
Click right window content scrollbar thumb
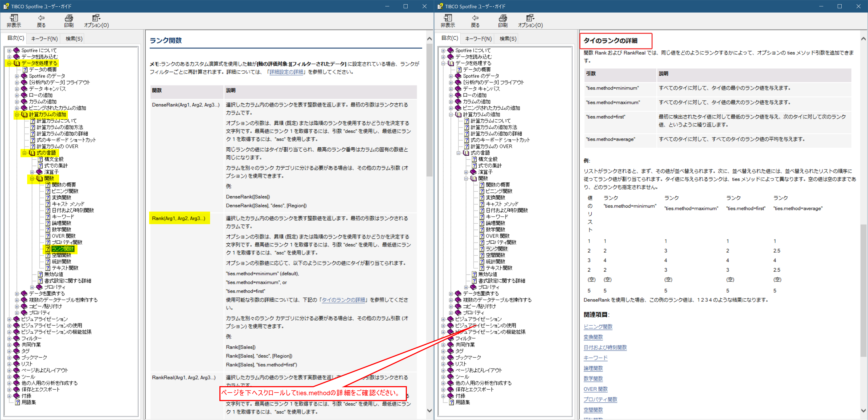click(x=863, y=290)
